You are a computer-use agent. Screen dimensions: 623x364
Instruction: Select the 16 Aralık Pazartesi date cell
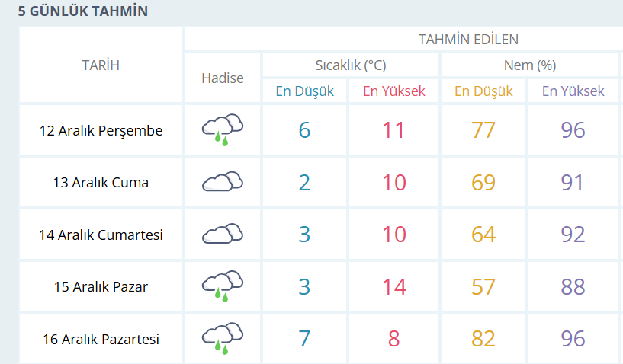pos(101,339)
